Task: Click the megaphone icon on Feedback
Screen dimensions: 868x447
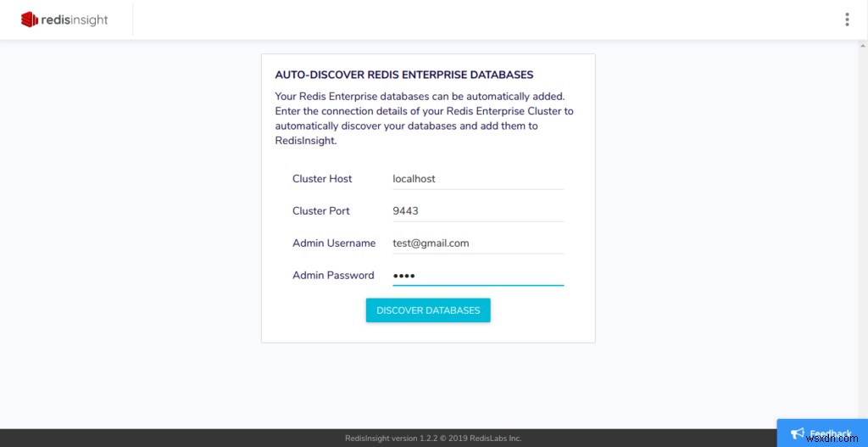Action: click(x=795, y=433)
